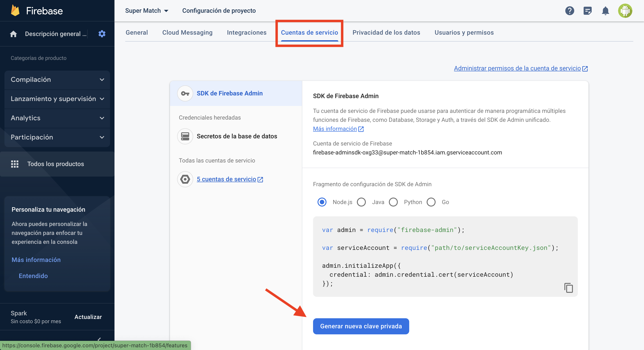Click the database secrets storage icon

185,136
